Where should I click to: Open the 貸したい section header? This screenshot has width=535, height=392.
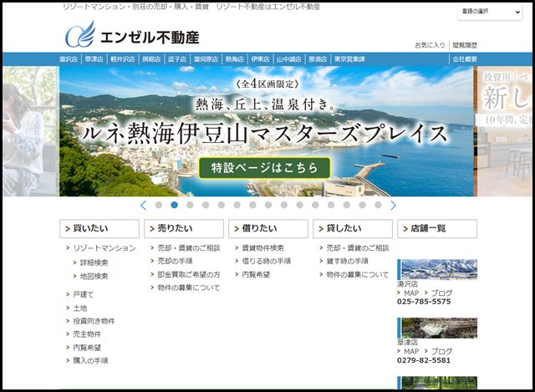click(353, 228)
